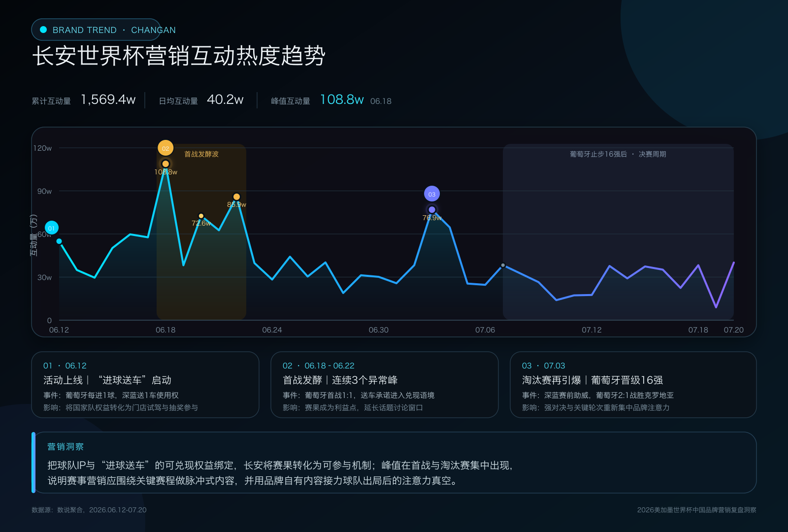
Task: Click the 06.30 x-axis date
Action: coord(379,330)
